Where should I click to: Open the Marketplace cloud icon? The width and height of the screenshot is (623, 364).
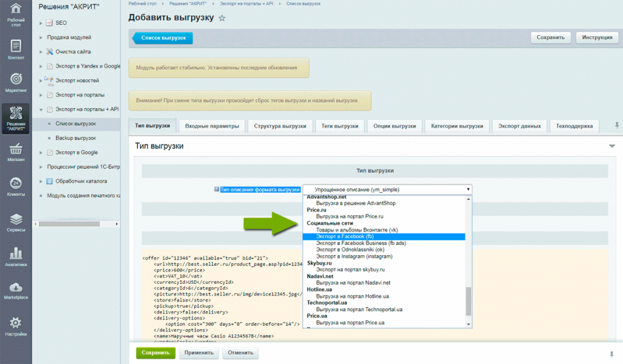tap(16, 290)
